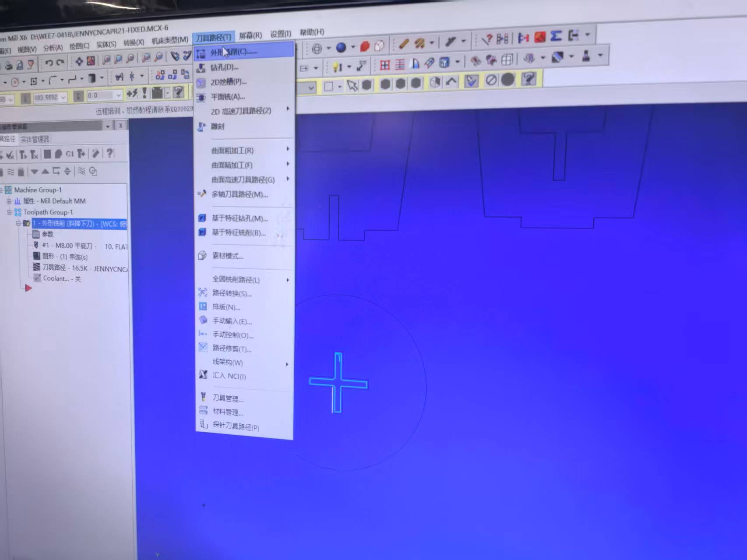Click the lightbulb icon
The image size is (747, 560).
(x=337, y=67)
